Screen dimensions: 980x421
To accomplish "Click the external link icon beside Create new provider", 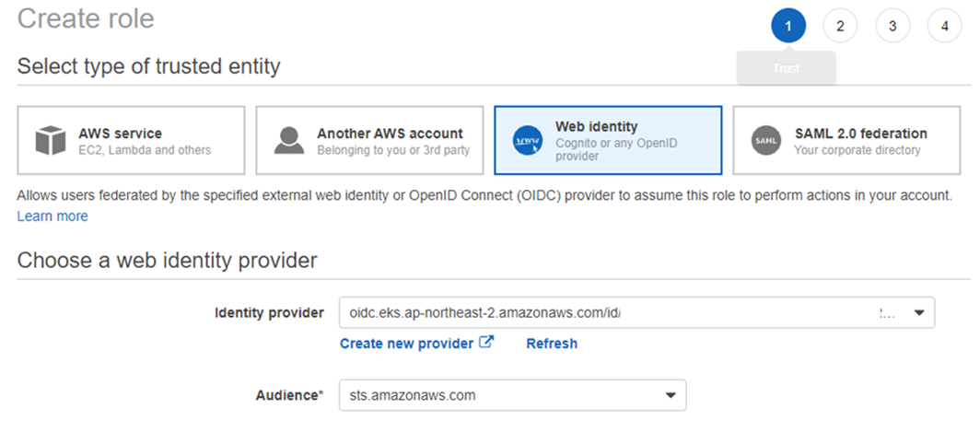I will [x=487, y=342].
